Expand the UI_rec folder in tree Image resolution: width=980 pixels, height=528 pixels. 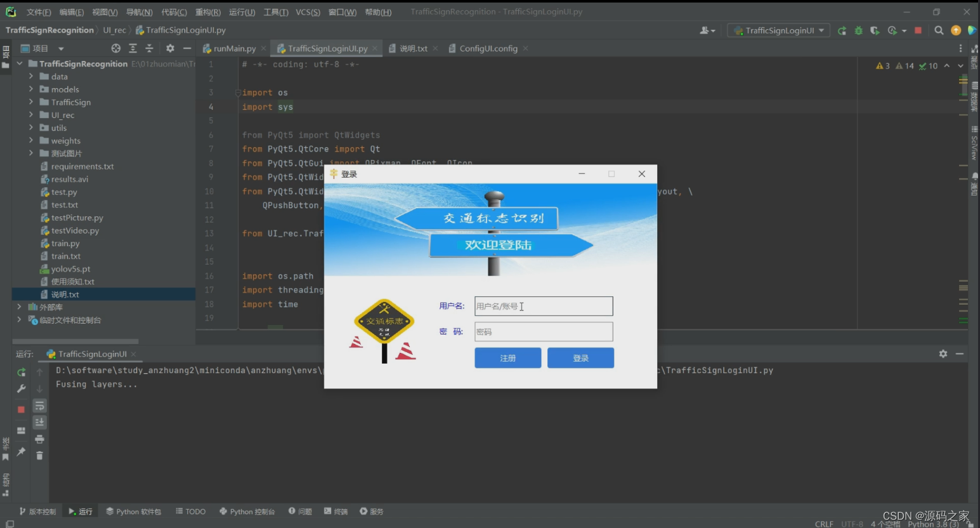30,115
